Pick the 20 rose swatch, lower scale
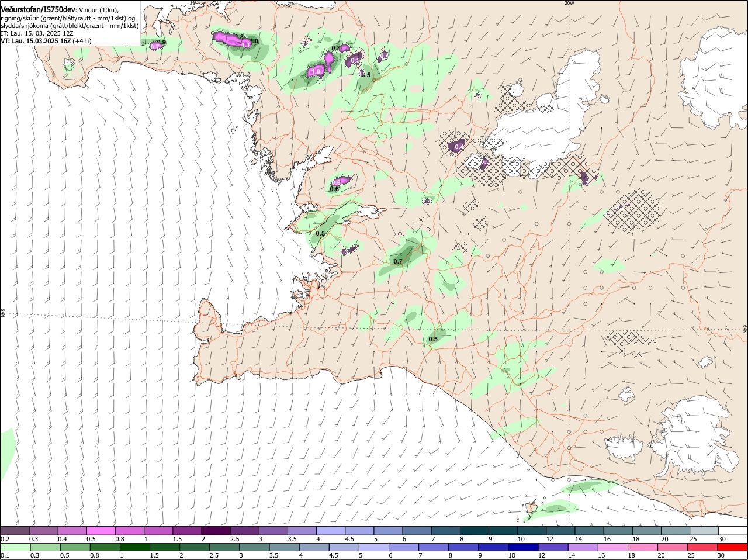The width and height of the screenshot is (748, 560). [x=673, y=547]
